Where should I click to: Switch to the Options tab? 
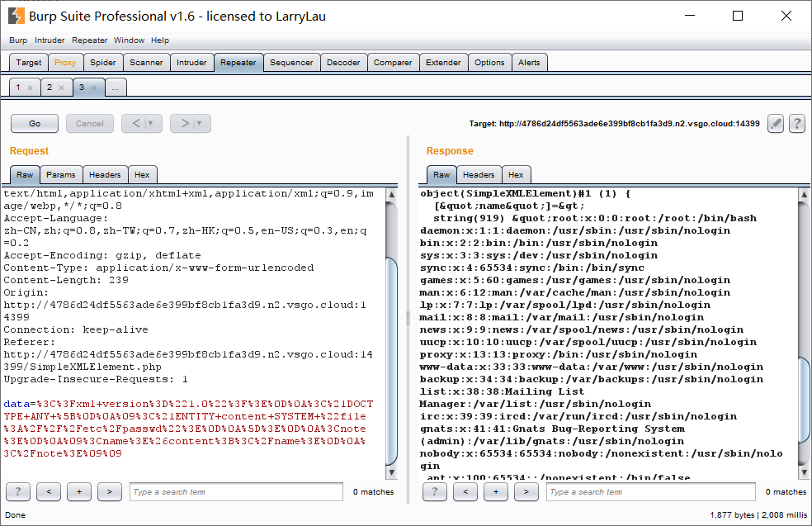489,62
